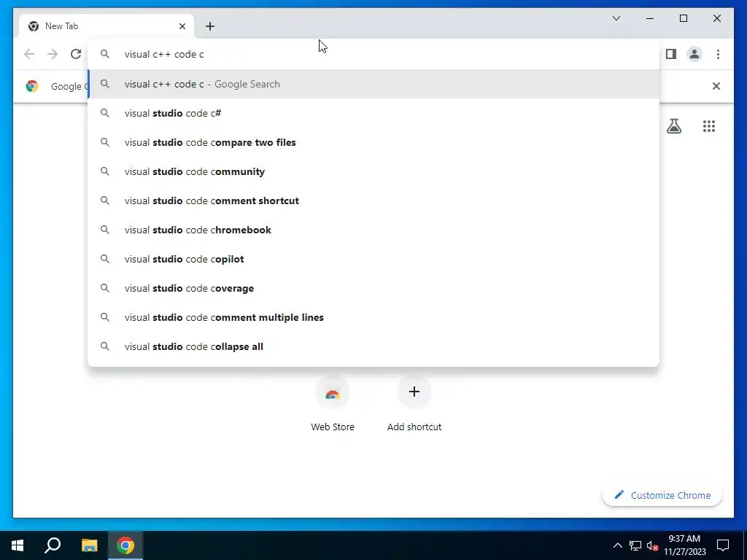This screenshot has width=747, height=560.
Task: Open the profile avatar menu
Action: (694, 54)
